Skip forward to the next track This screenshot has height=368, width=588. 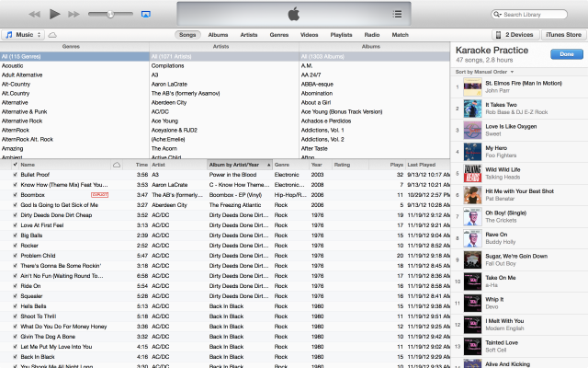[73, 15]
